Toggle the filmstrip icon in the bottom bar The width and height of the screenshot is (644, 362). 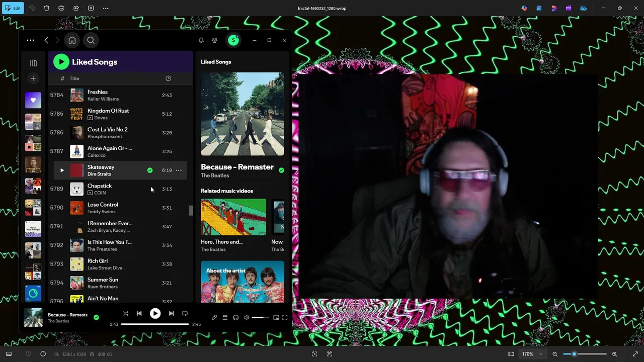[x=9, y=354]
